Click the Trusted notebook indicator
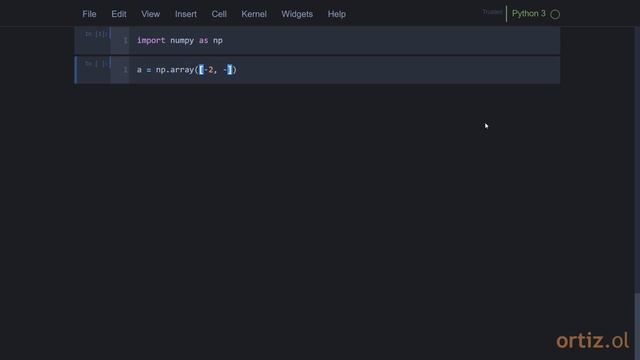 tap(492, 12)
